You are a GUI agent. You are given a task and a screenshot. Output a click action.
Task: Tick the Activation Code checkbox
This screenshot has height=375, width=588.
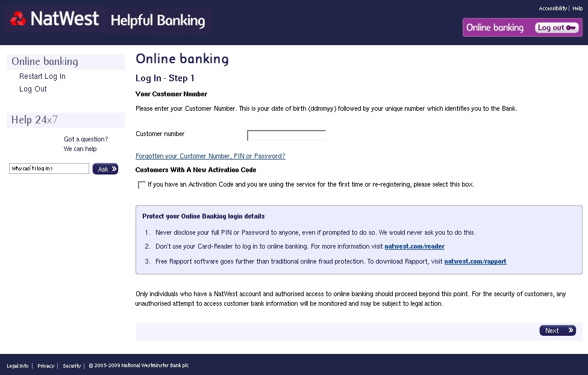pyautogui.click(x=142, y=185)
